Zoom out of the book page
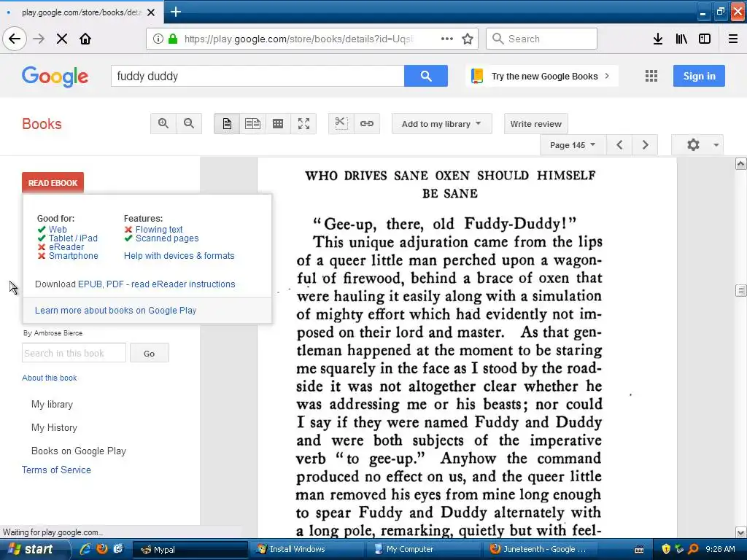The width and height of the screenshot is (747, 560). (x=189, y=124)
